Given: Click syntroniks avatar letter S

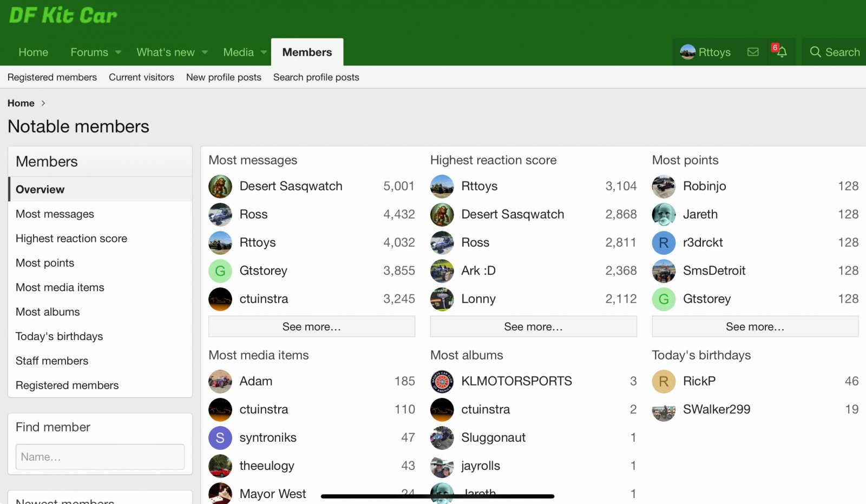Looking at the screenshot, I should 220,438.
